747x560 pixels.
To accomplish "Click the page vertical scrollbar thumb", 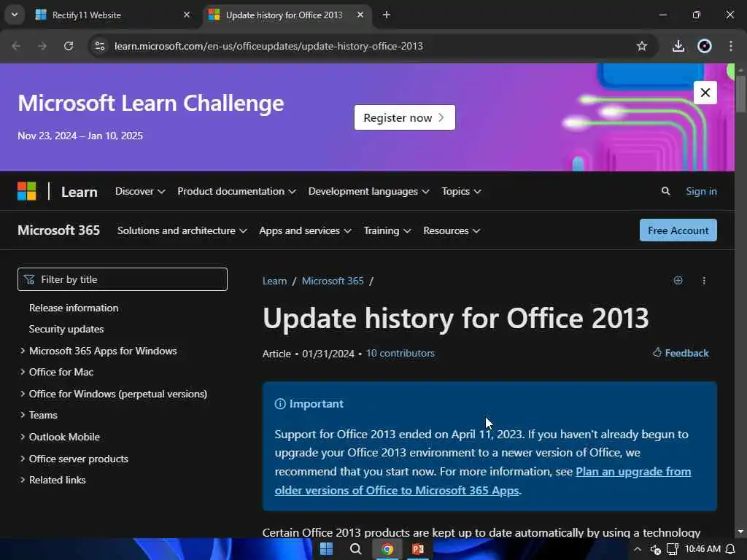I will (740, 93).
